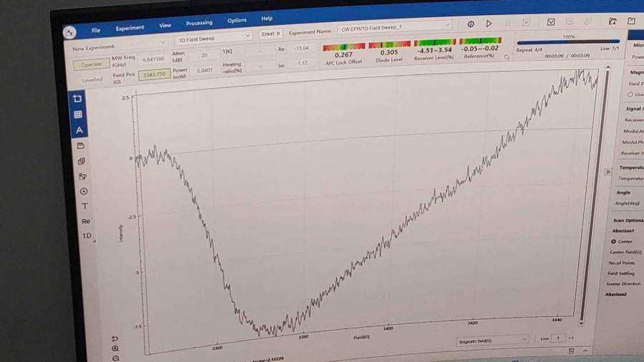Screen dimensions: 644x362
Task: Click the Operate button
Action: coord(91,64)
